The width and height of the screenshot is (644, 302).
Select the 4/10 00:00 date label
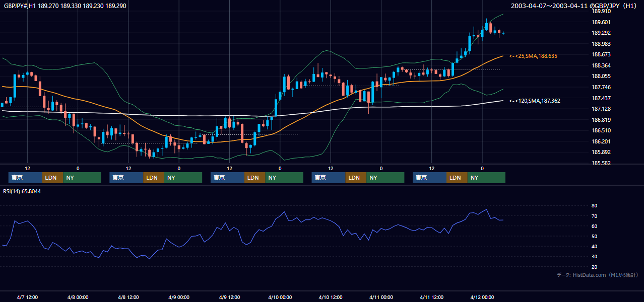(280, 297)
